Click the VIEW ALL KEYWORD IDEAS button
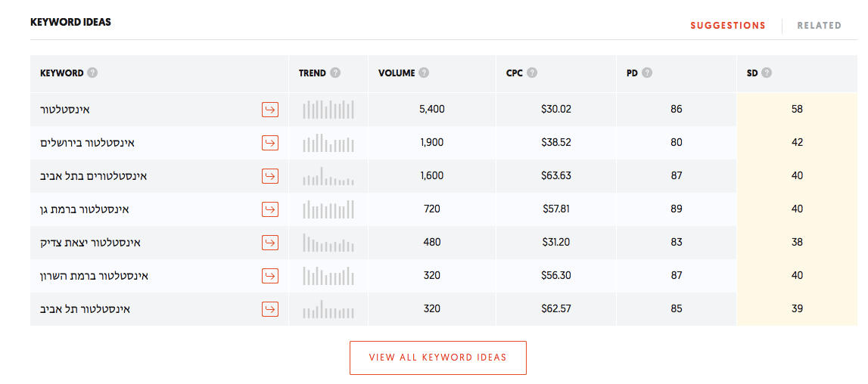Screen dimensions: 868x384 click(x=438, y=358)
